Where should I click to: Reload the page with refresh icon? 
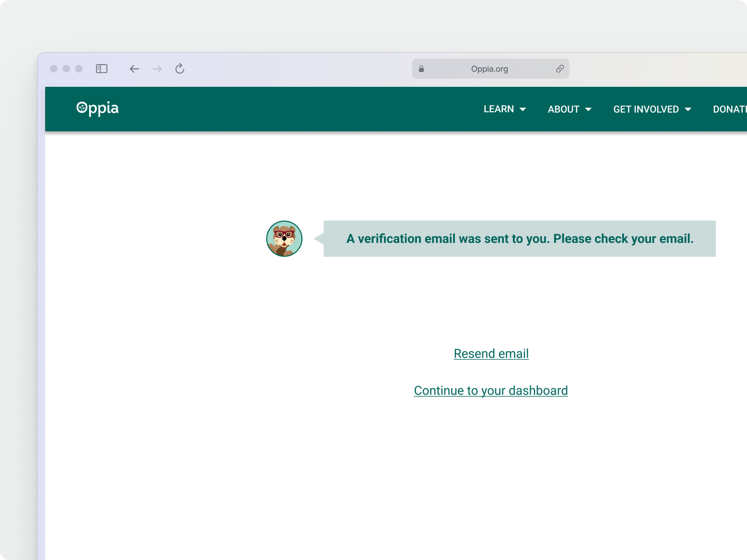180,69
